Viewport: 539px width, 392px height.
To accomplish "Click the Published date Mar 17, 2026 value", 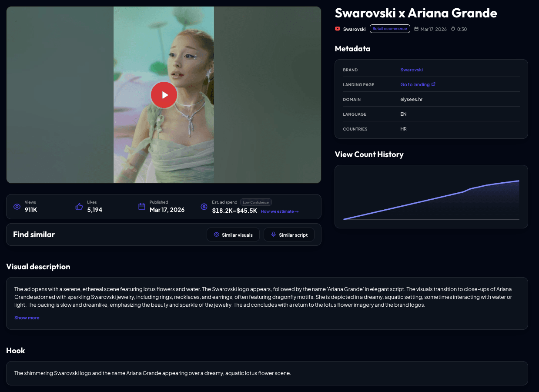I will point(167,210).
